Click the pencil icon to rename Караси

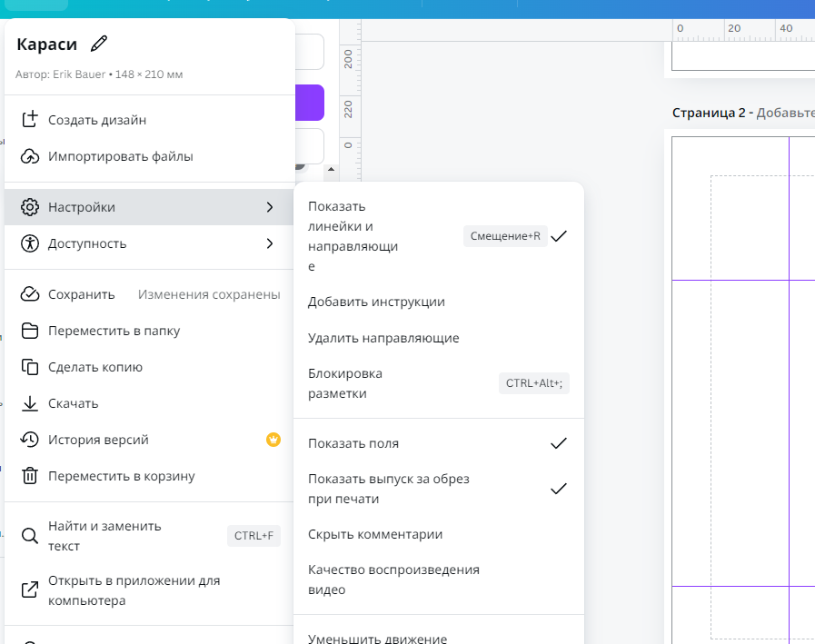click(x=99, y=44)
